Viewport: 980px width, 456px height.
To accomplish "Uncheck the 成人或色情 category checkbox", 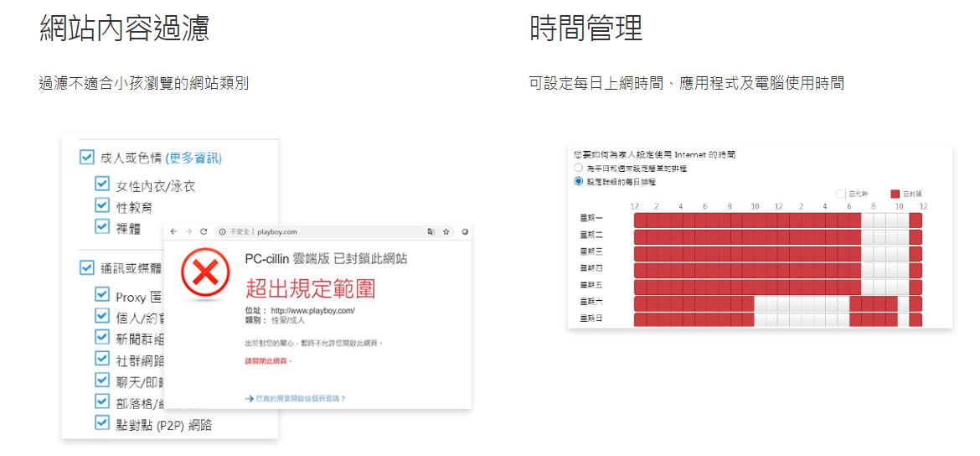I will point(87,157).
